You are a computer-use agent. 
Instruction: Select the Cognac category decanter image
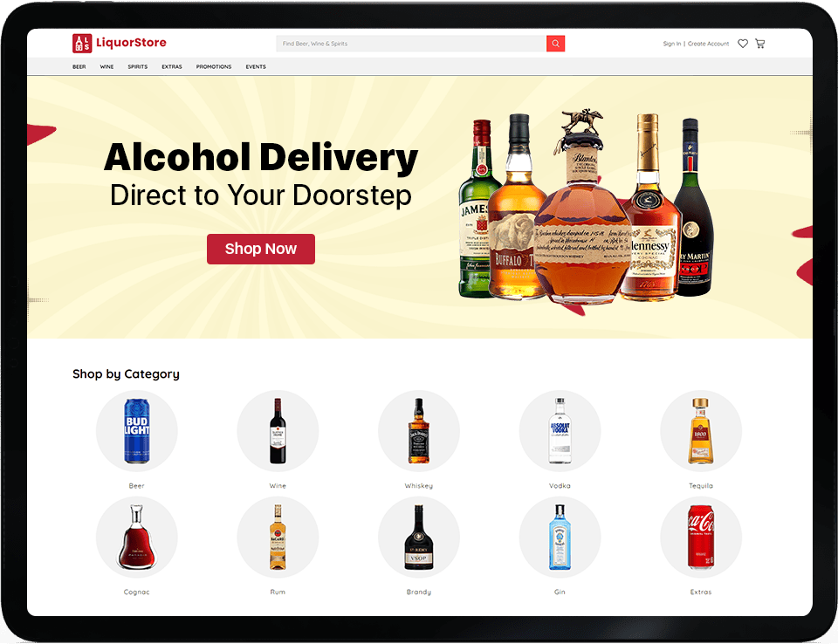137,538
